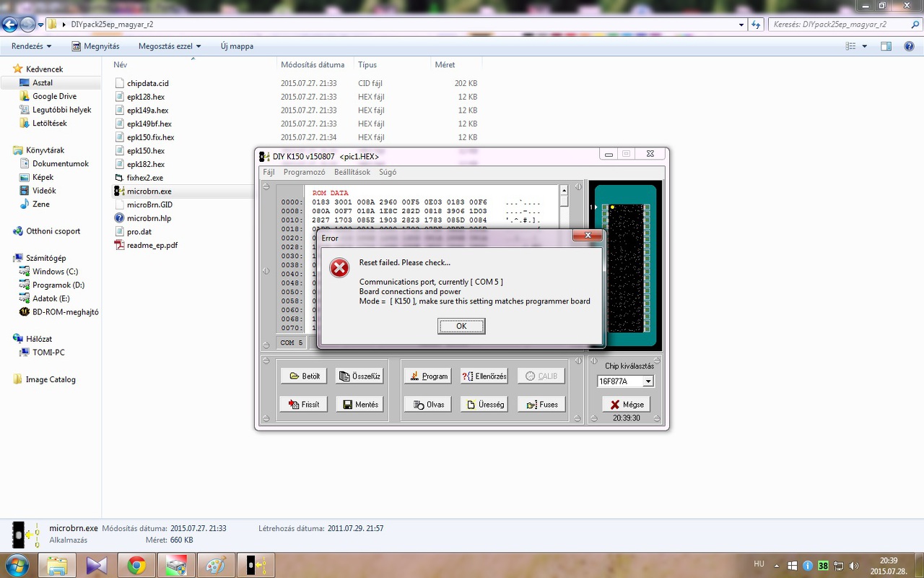Click the Üresség (blank check) button

[x=484, y=404]
